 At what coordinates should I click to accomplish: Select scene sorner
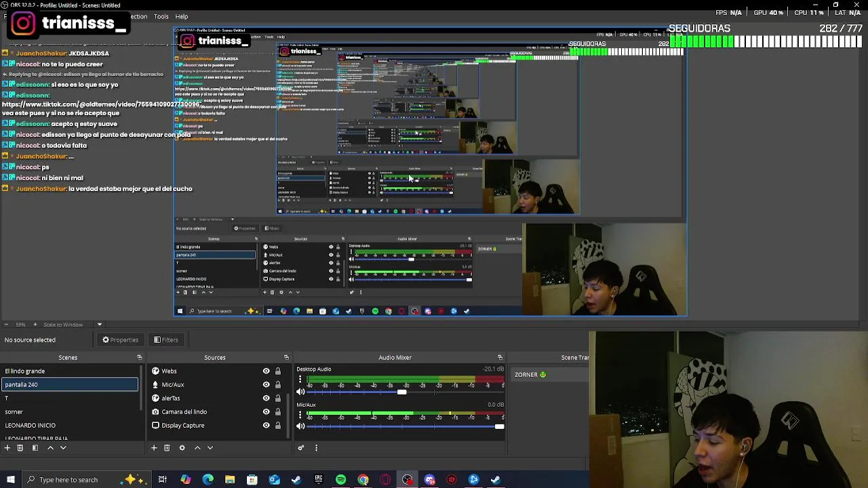click(69, 411)
